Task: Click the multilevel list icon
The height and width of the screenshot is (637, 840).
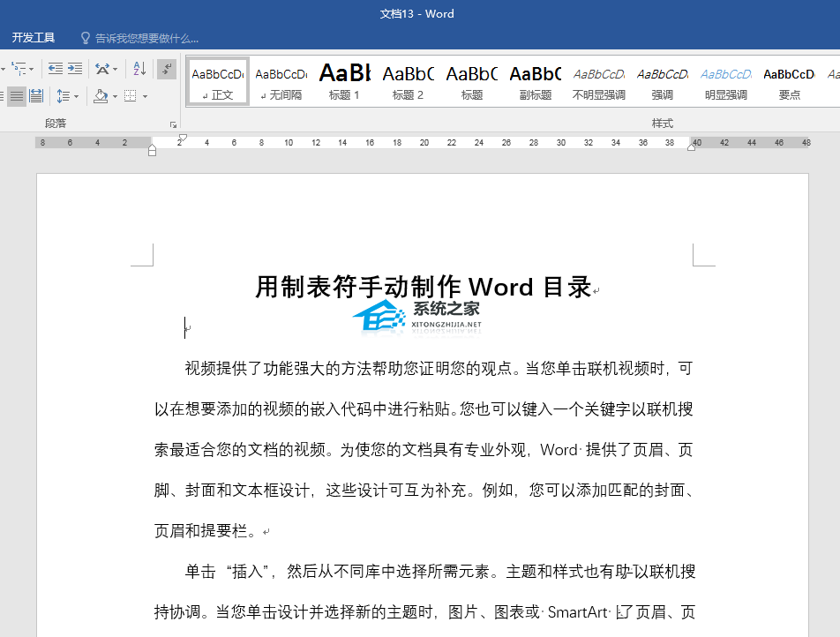Action: 19,69
